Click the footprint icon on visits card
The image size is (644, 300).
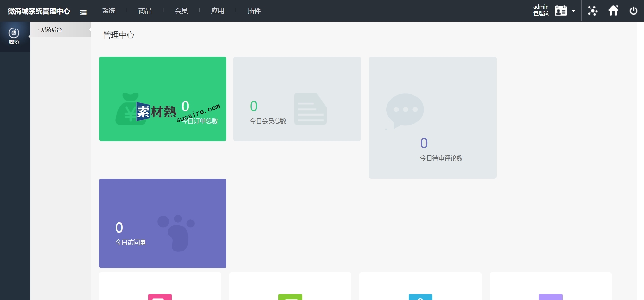click(176, 233)
